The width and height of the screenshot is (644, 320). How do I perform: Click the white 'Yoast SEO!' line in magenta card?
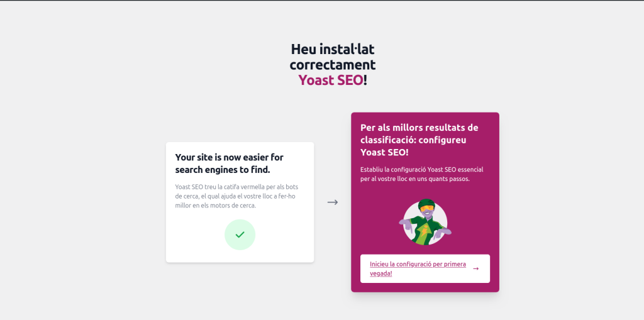click(x=384, y=152)
